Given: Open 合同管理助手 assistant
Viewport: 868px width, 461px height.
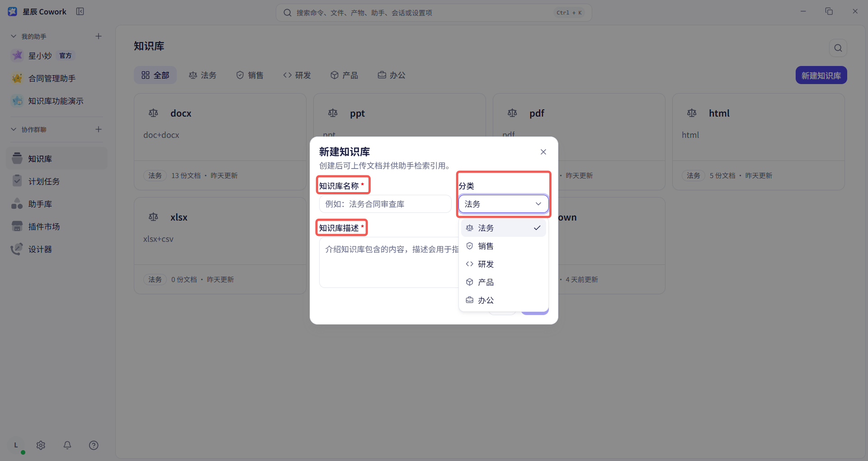Looking at the screenshot, I should tap(57, 78).
